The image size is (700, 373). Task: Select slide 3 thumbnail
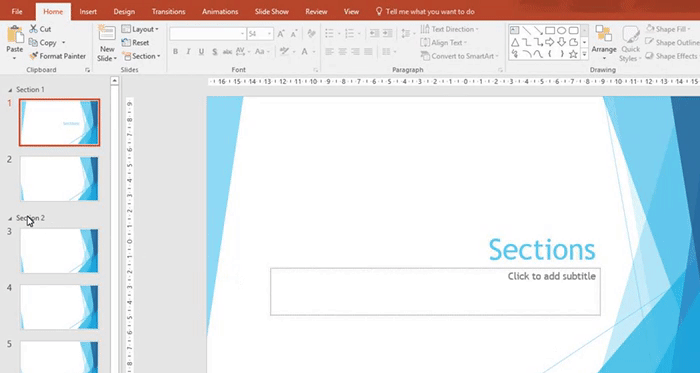[59, 251]
